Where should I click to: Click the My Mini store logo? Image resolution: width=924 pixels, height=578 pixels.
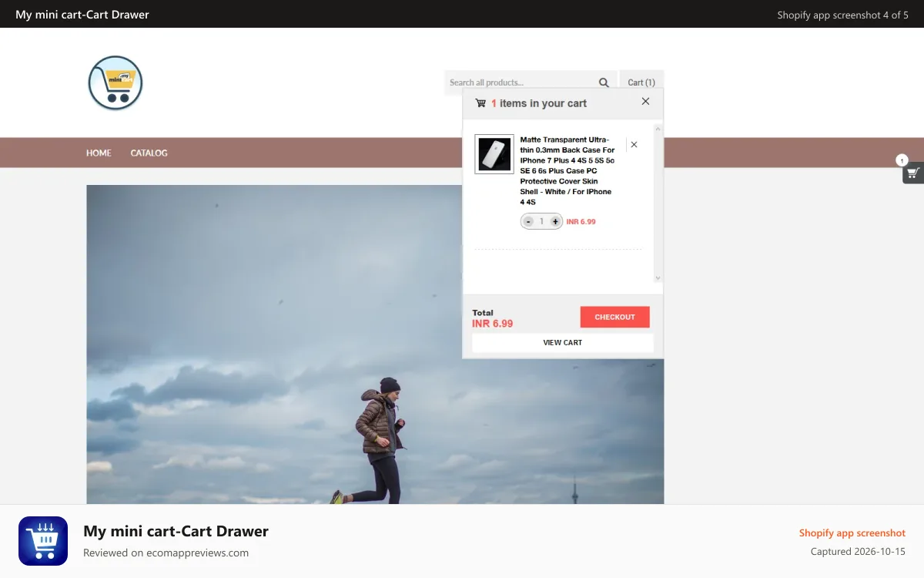[x=115, y=83]
